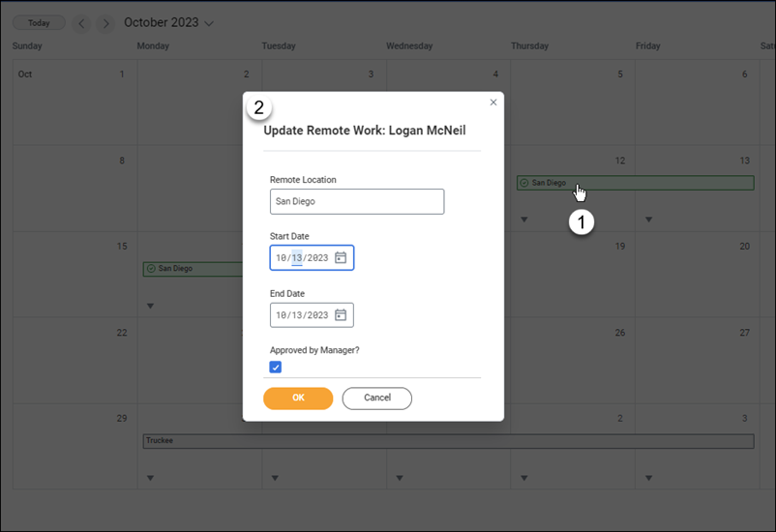The height and width of the screenshot is (532, 776).
Task: Close the Update Remote Work dialog
Action: click(493, 103)
